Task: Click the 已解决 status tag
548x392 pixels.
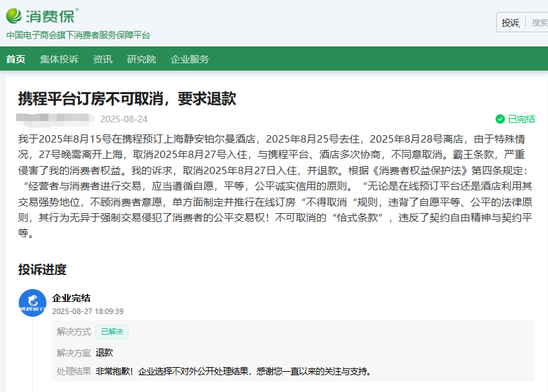Action: [x=112, y=332]
